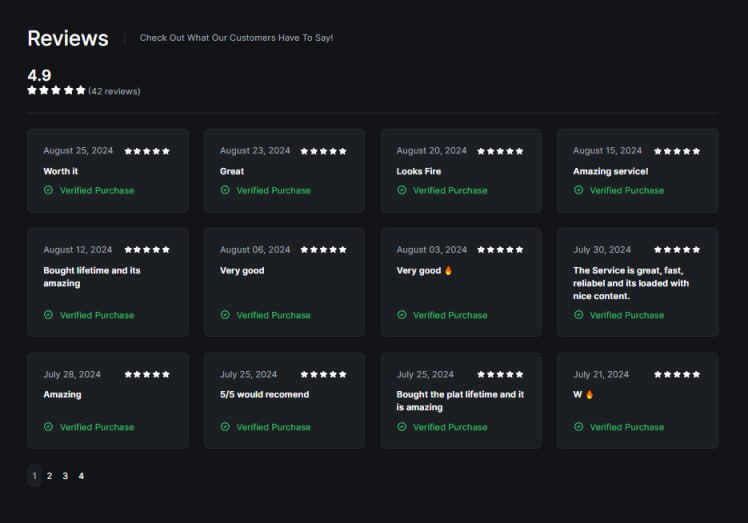Click 'Bought the plat lifetime' review text
Image resolution: width=748 pixels, height=523 pixels.
459,400
